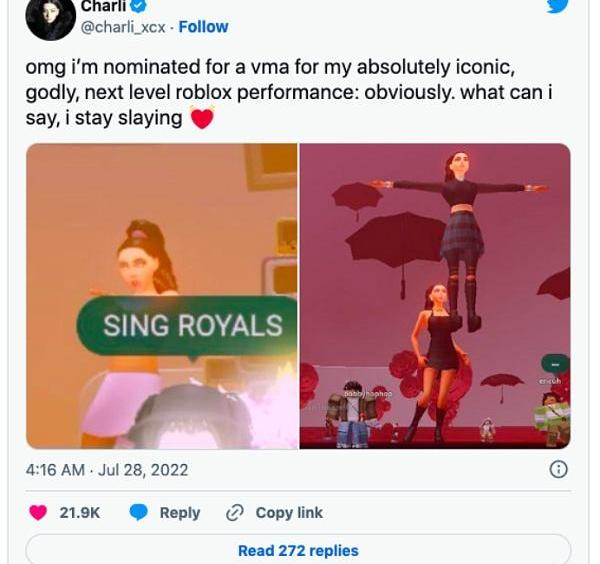Like the tweet with the heart icon

[x=38, y=512]
